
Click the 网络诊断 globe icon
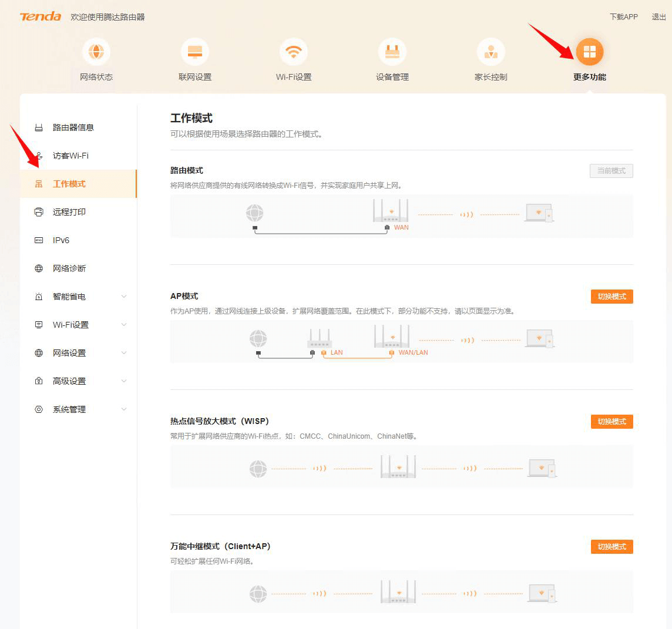tap(39, 268)
